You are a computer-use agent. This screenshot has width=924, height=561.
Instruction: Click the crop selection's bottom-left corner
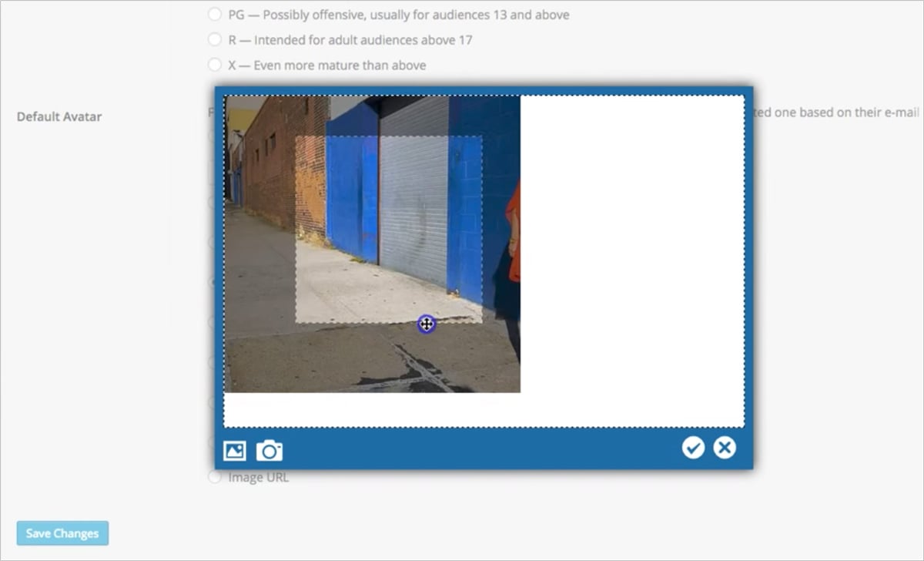tap(296, 323)
